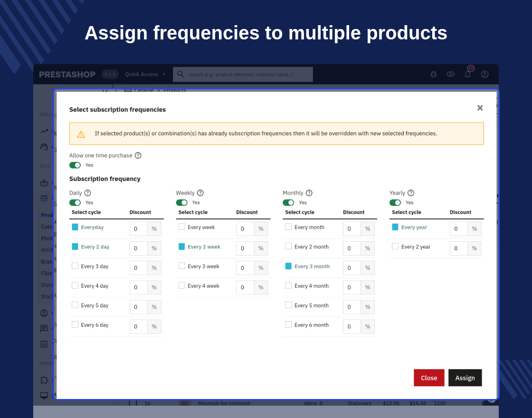Check the Every 5 month checkbox
Screen dimensions: 532x418
288,305
